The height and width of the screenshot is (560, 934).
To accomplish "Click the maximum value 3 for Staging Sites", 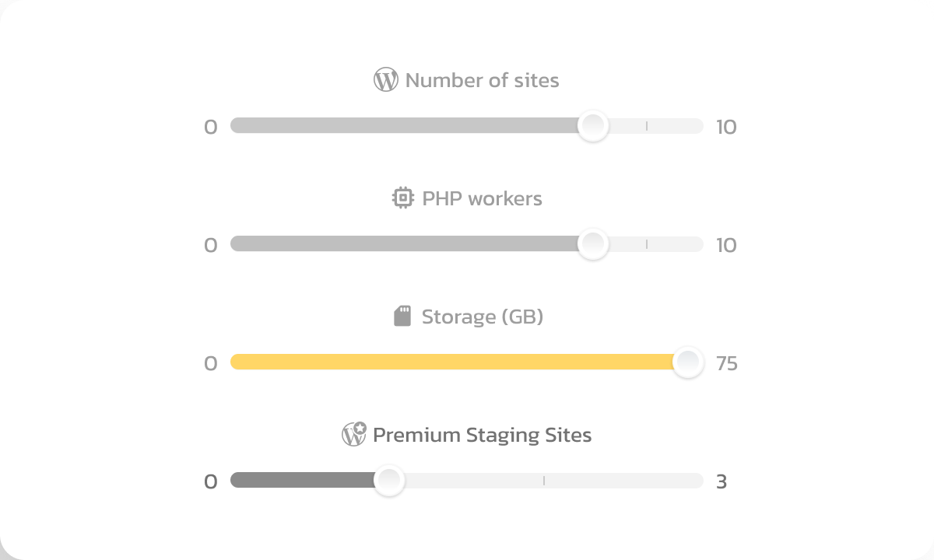I will click(722, 481).
